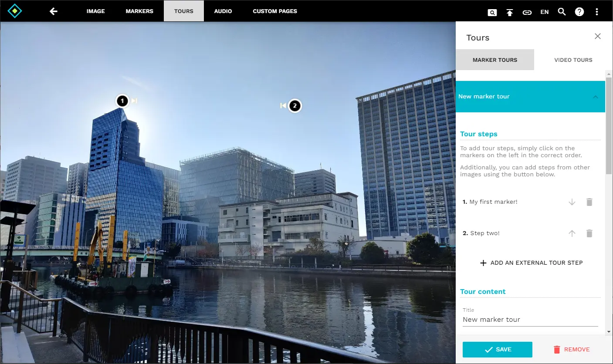613x364 pixels.
Task: Click Add an External Tour Step
Action: click(x=531, y=263)
